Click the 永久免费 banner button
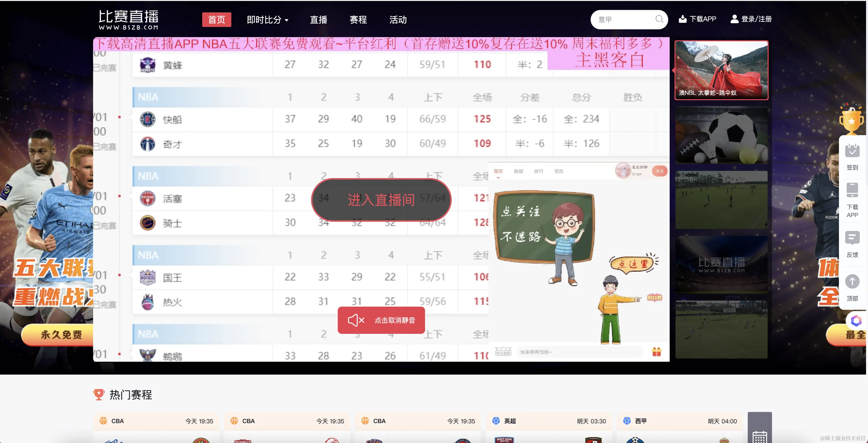 point(57,334)
